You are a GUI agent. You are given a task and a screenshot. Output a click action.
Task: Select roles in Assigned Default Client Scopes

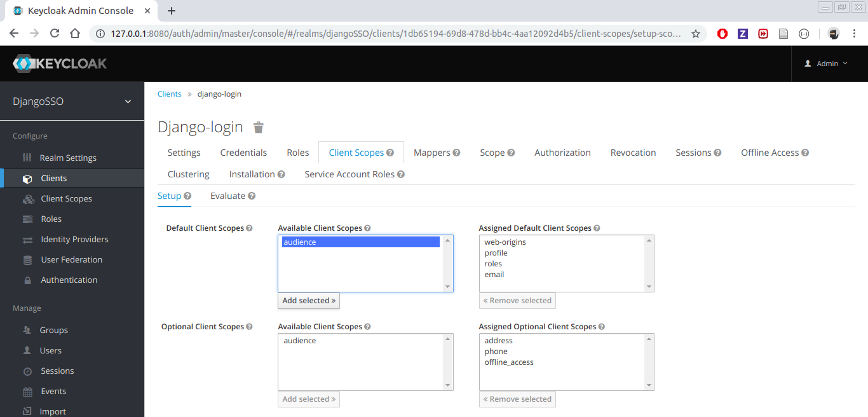562,264
